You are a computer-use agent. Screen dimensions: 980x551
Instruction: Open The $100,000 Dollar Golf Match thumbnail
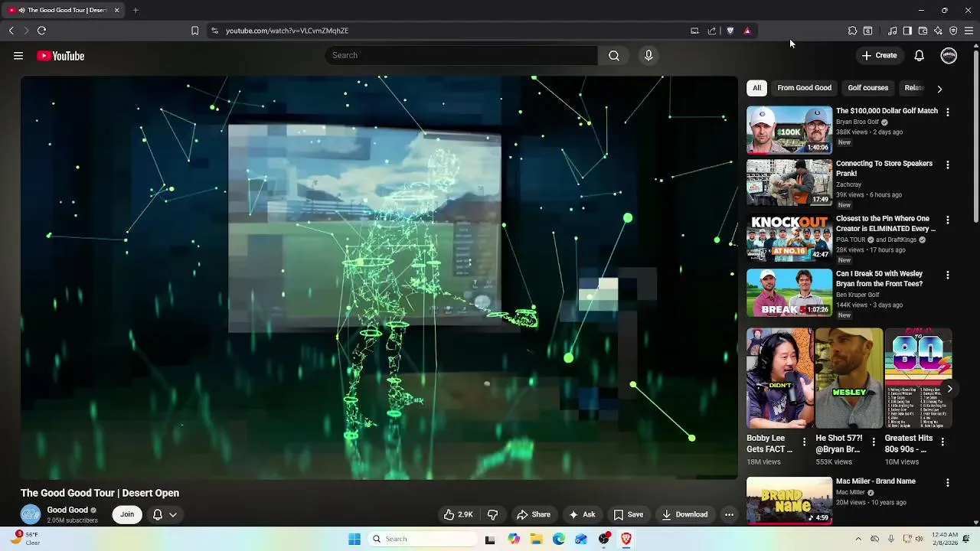[x=789, y=130]
